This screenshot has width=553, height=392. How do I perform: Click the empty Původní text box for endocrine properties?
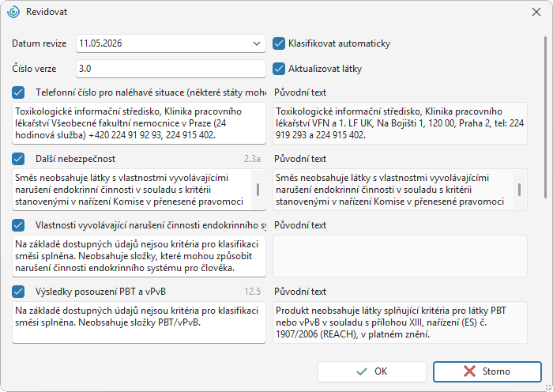(400, 256)
